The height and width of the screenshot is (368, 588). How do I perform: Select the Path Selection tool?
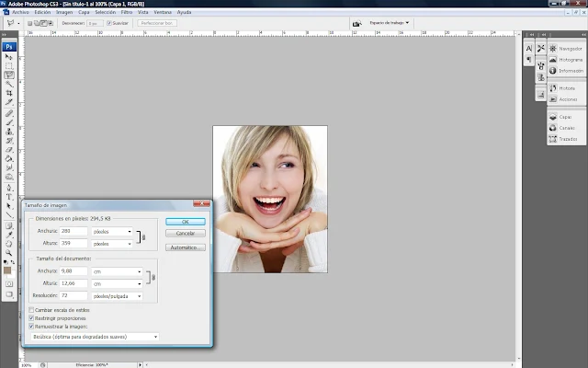point(9,206)
